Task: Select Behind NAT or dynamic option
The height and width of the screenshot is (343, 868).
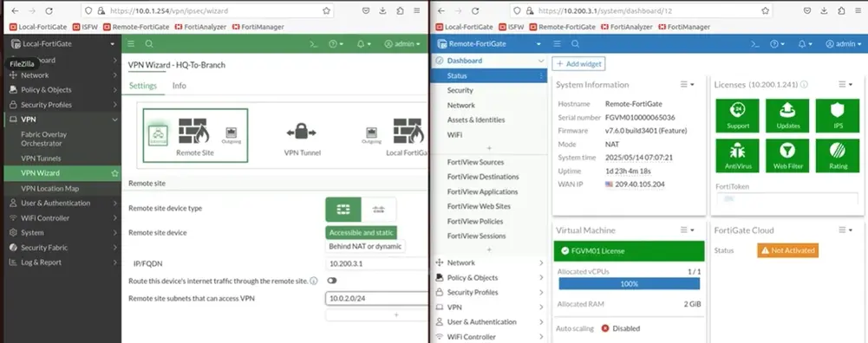Action: tap(365, 246)
